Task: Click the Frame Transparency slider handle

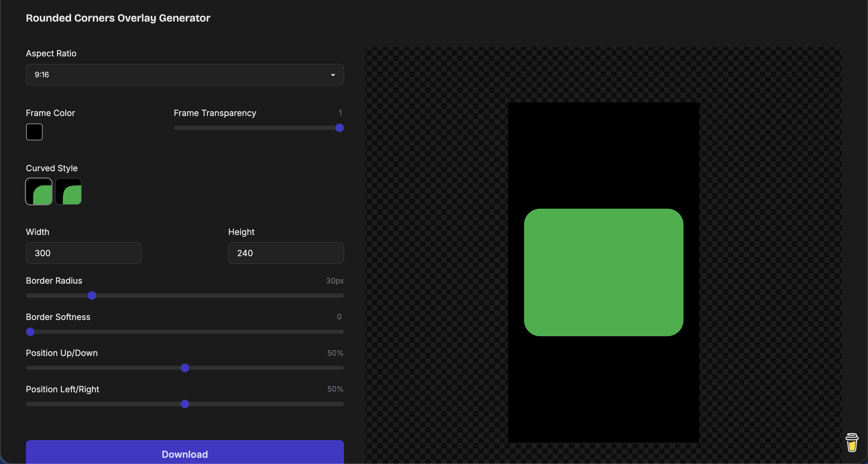Action: coord(339,128)
